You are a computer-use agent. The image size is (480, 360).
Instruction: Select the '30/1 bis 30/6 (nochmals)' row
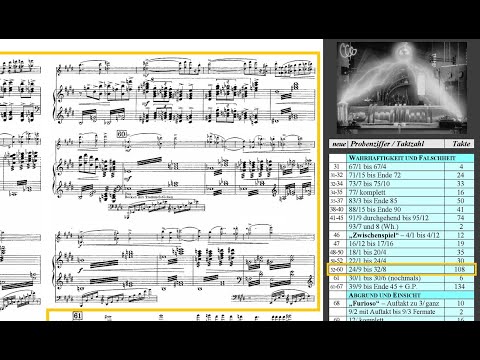pyautogui.click(x=401, y=278)
